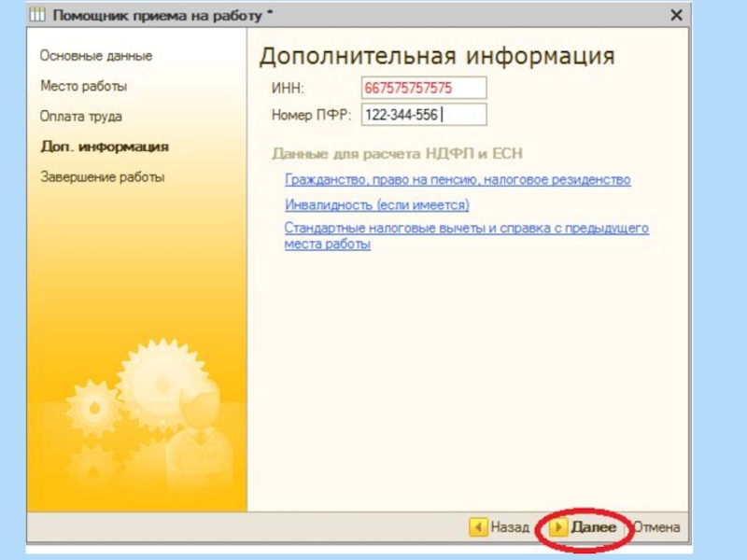This screenshot has width=747, height=560.
Task: Click the right arrow icon on Далее
Action: click(558, 527)
